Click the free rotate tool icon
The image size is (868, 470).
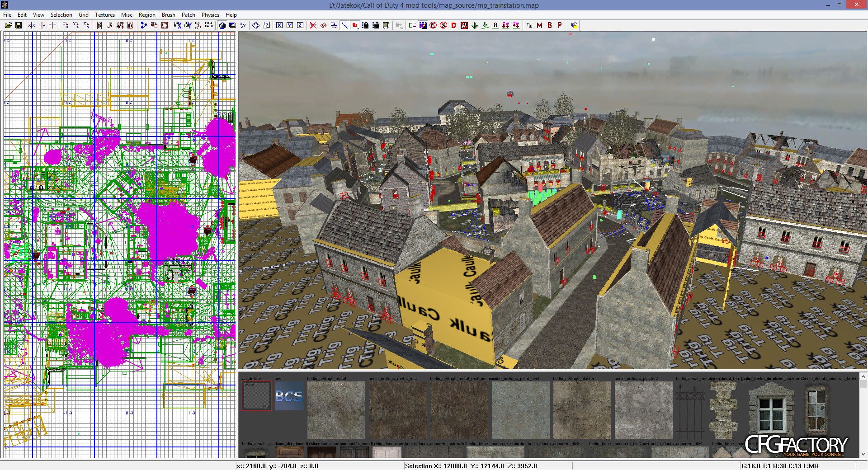tap(256, 25)
